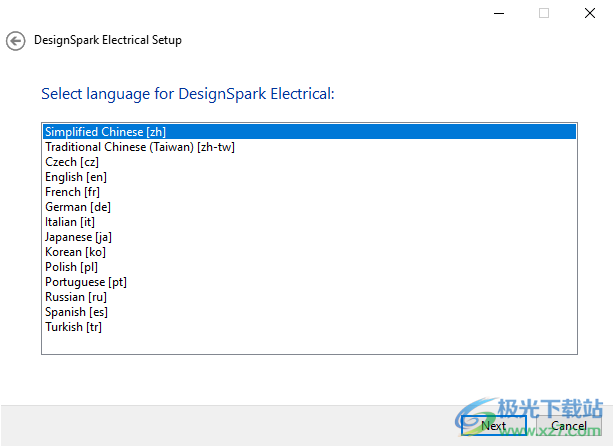614x447 pixels.
Task: Select Spanish [es] language
Action: (x=309, y=312)
